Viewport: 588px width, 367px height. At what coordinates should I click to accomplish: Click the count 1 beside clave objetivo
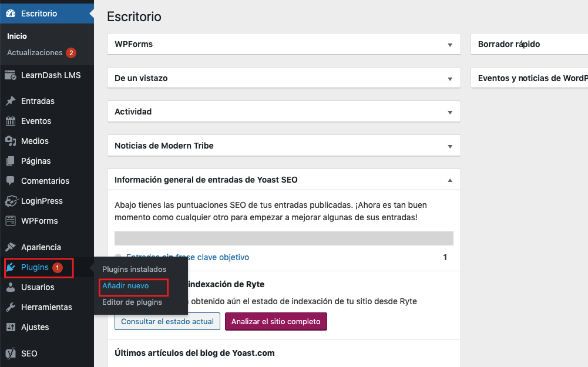click(x=445, y=257)
